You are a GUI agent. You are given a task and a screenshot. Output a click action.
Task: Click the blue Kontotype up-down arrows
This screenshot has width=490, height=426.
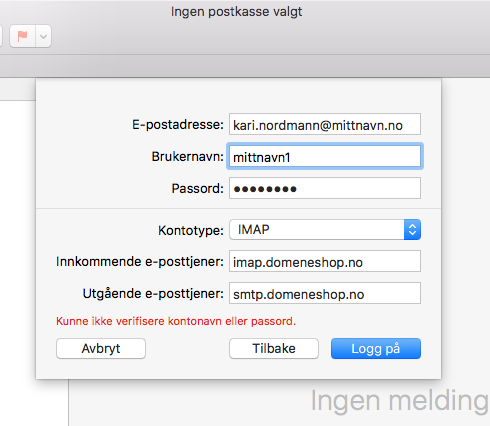(x=412, y=230)
